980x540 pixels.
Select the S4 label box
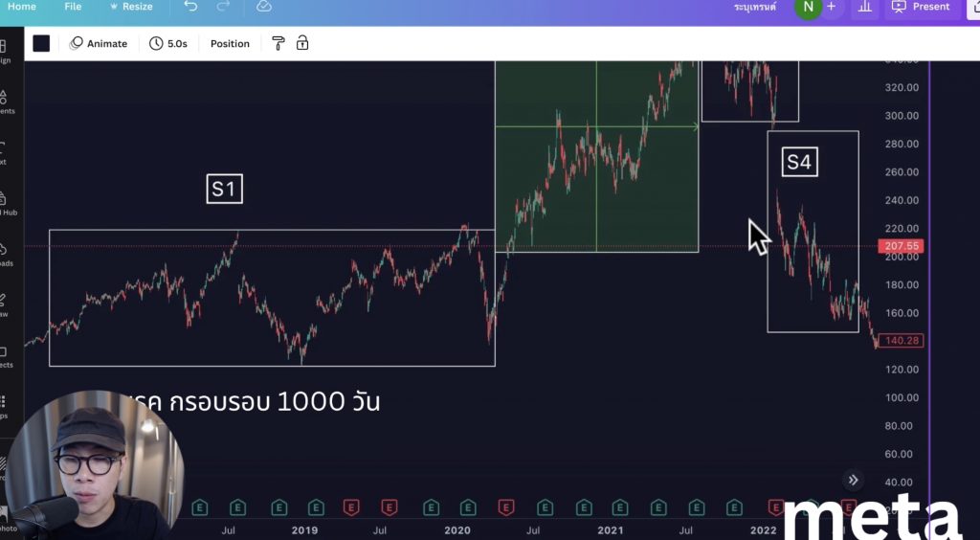(799, 163)
